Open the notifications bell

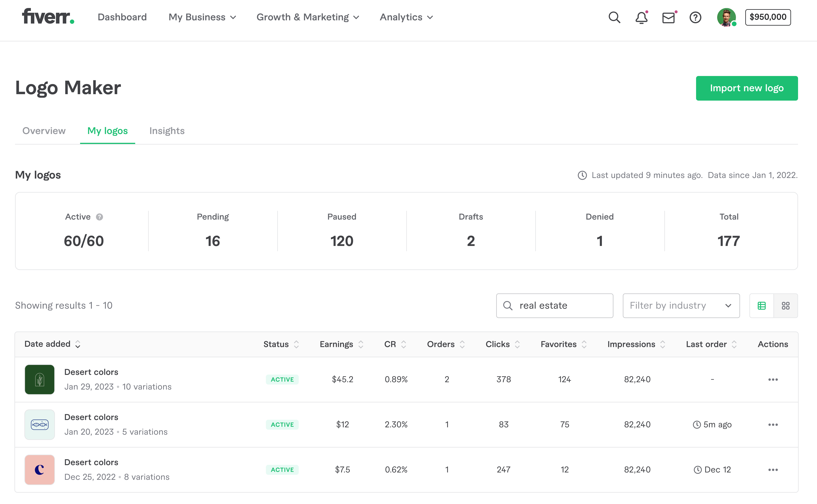point(641,17)
